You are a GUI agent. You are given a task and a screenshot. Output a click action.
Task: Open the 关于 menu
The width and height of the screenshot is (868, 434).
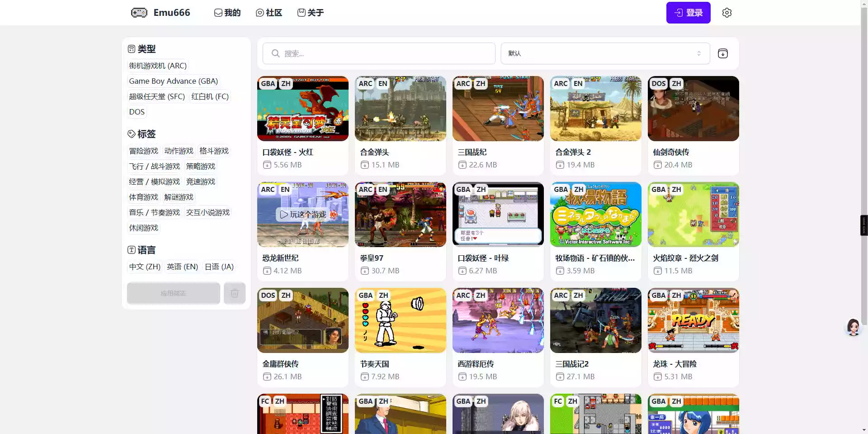(x=311, y=13)
